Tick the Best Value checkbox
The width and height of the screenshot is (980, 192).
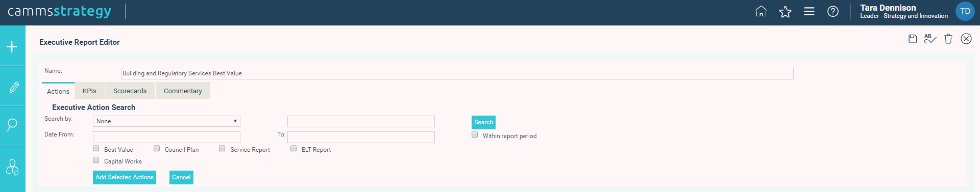pos(96,148)
